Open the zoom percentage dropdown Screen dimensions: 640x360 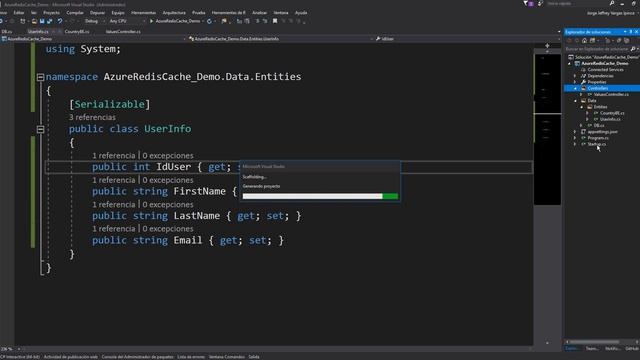pyautogui.click(x=18, y=349)
